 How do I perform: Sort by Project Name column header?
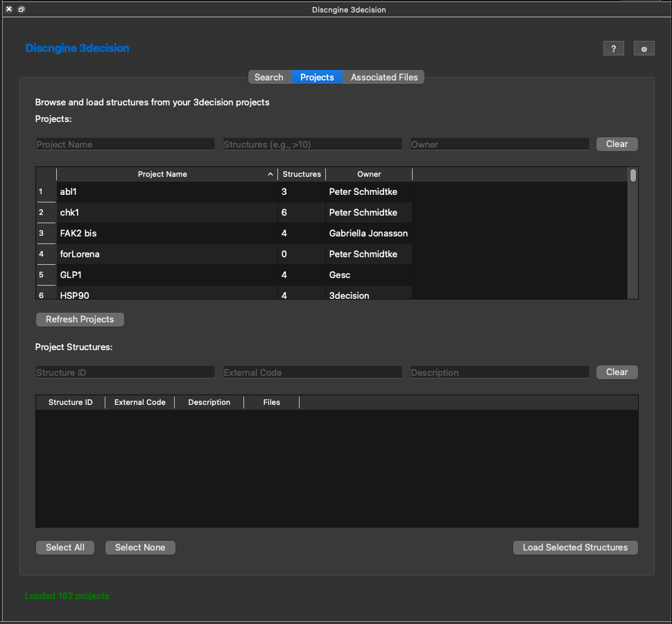[x=167, y=174]
